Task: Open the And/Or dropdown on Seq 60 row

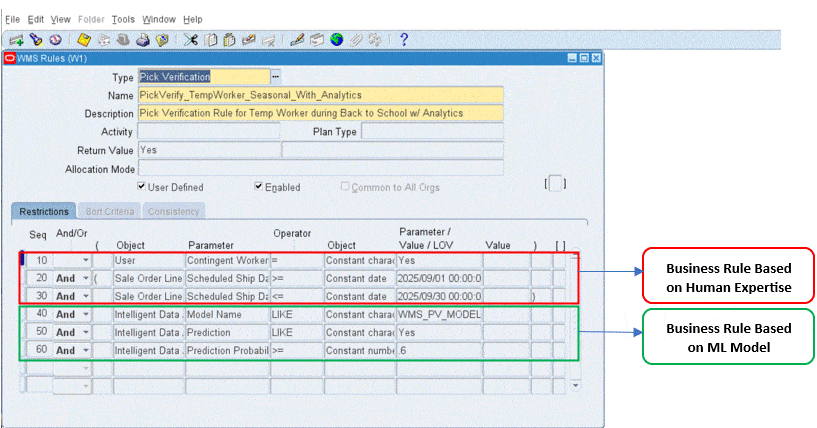Action: tap(85, 350)
